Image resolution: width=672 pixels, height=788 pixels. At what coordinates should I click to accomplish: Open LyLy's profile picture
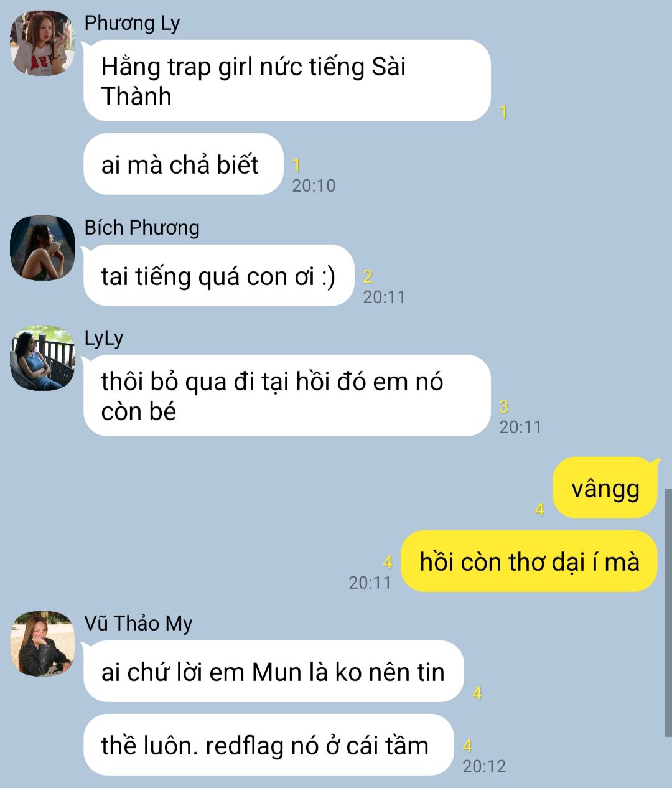pyautogui.click(x=42, y=358)
